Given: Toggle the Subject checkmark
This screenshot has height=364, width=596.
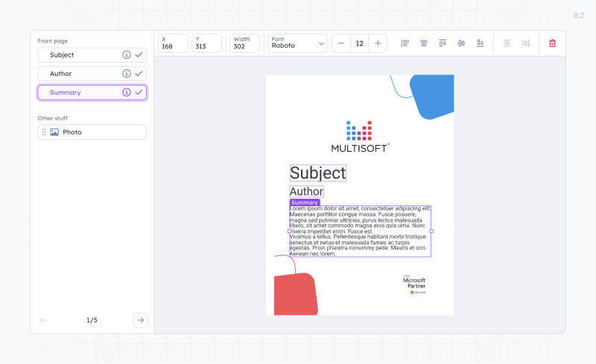Looking at the screenshot, I should (x=139, y=55).
